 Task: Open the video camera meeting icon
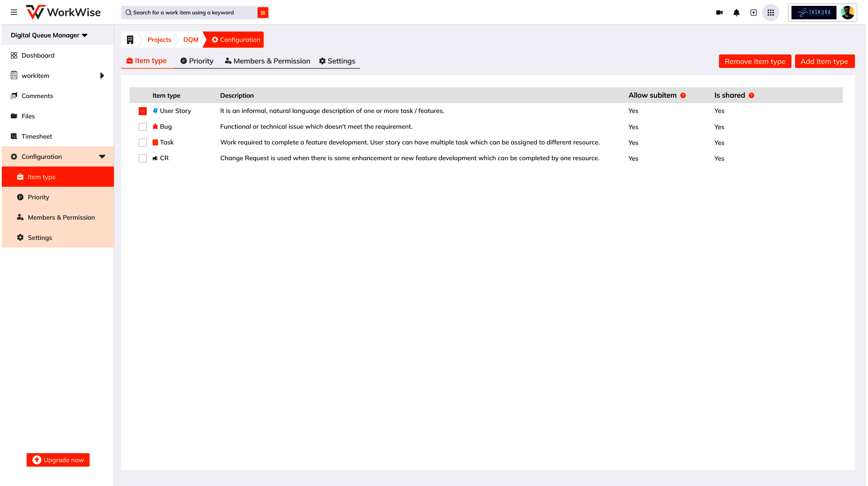(719, 13)
